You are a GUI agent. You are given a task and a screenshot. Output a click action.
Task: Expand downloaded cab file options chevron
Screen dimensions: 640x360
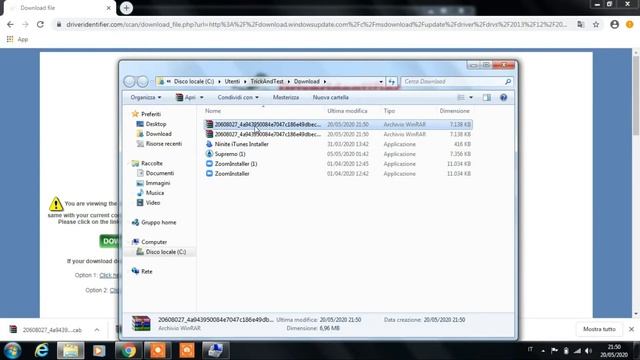pos(97,330)
